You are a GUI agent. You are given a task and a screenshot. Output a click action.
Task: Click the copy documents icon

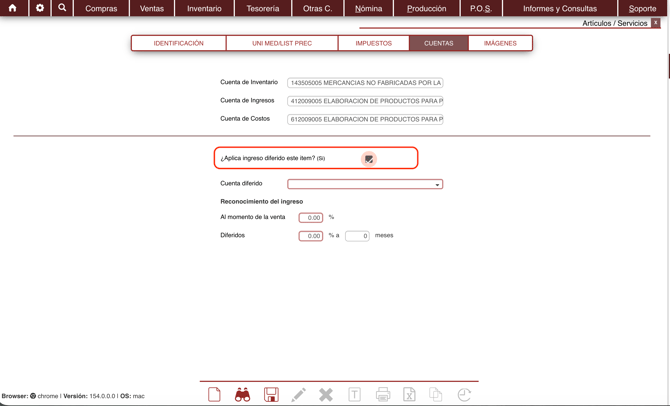435,394
